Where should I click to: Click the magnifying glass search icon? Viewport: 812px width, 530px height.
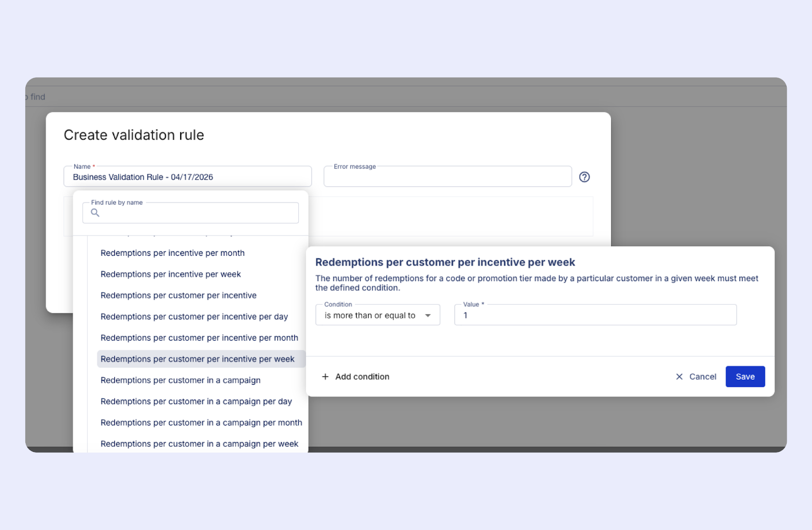point(95,213)
